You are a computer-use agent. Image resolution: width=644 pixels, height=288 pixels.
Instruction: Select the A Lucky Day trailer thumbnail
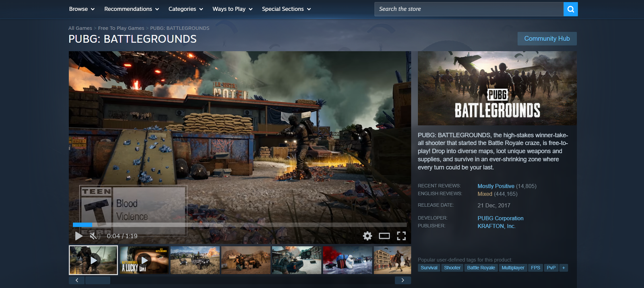[144, 260]
